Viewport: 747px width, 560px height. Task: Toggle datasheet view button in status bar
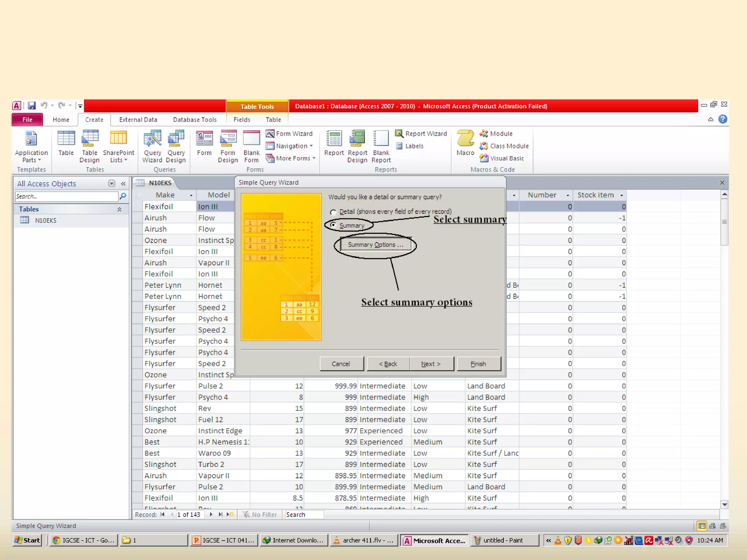coord(701,526)
